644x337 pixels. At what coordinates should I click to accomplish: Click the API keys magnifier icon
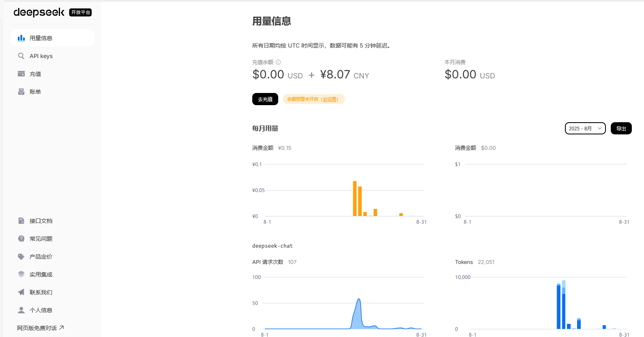click(21, 56)
